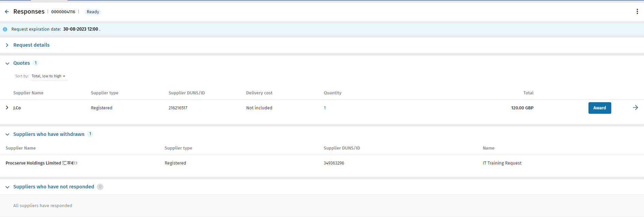
Task: Click the quantity value 1 for J.Co
Action: click(x=325, y=108)
